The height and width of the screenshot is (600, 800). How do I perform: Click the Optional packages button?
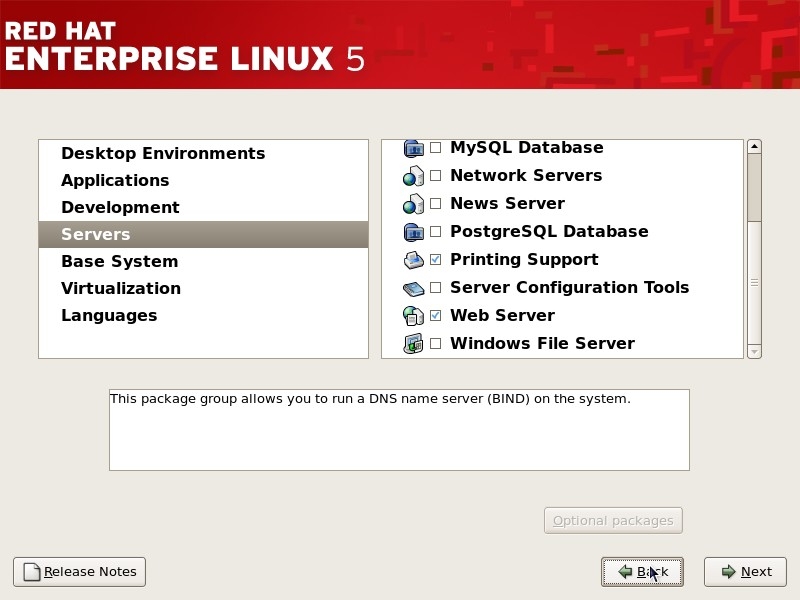[613, 521]
